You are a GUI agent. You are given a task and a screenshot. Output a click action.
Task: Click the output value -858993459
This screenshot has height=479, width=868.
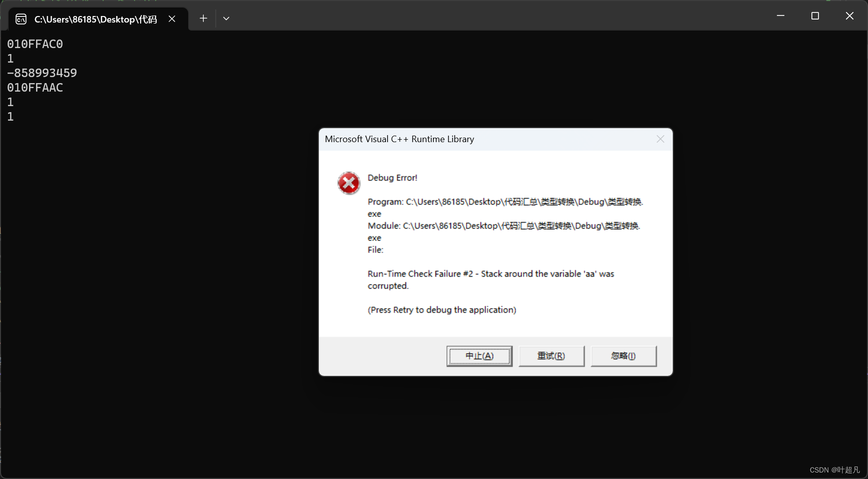pyautogui.click(x=42, y=73)
